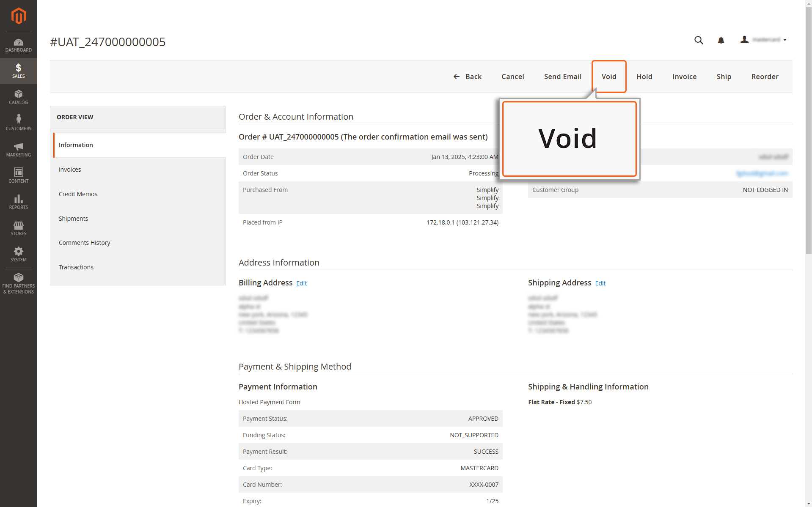812x507 pixels.
Task: Create an Invoice for the order
Action: click(x=685, y=77)
